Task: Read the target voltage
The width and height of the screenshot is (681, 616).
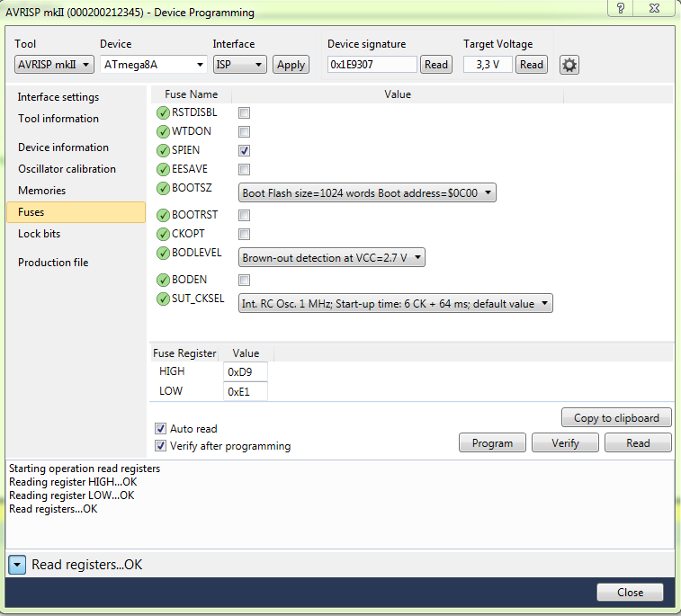Action: [x=532, y=65]
